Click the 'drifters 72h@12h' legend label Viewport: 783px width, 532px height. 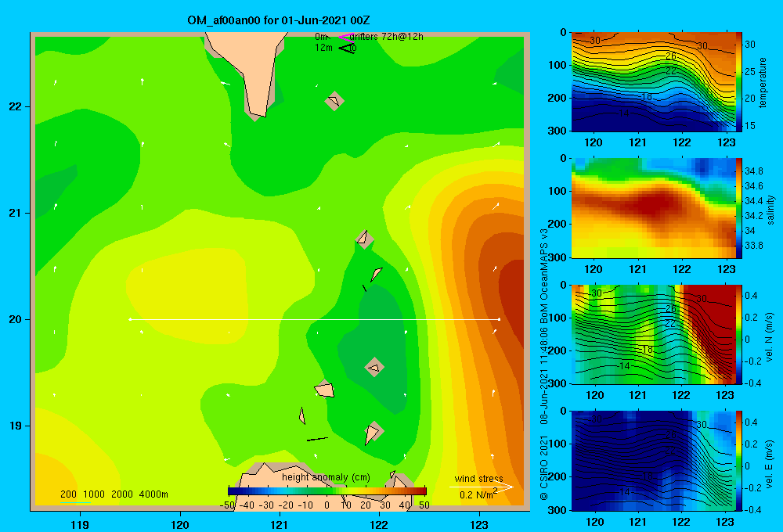pos(386,37)
